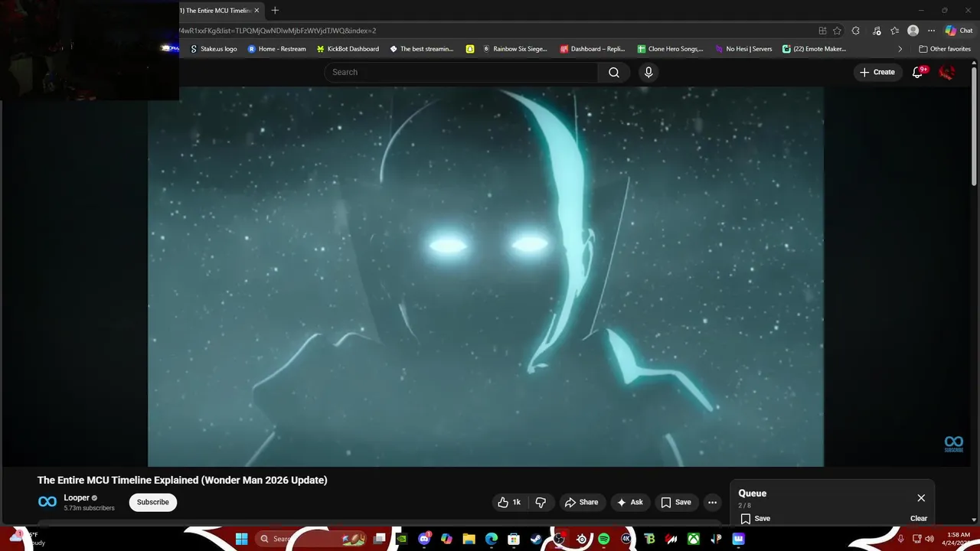Open the Ask AI button
This screenshot has width=980, height=551.
[629, 502]
